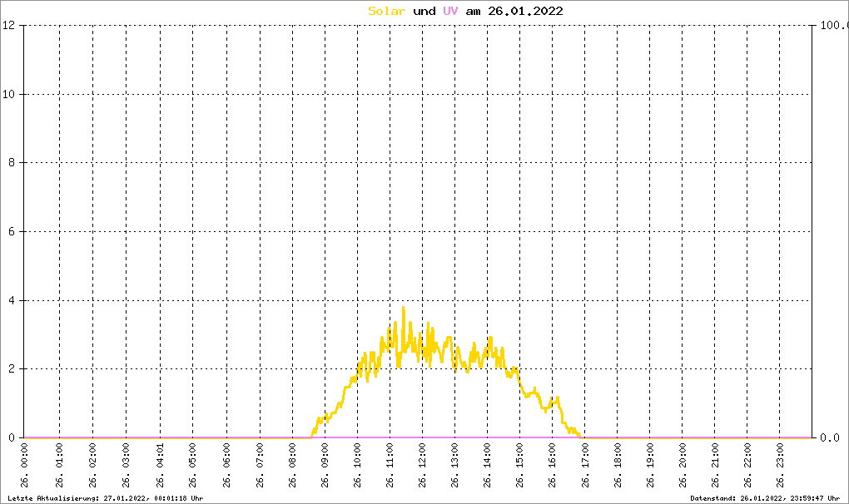Click the 8 value on left axis
The width and height of the screenshot is (849, 504).
[x=12, y=163]
